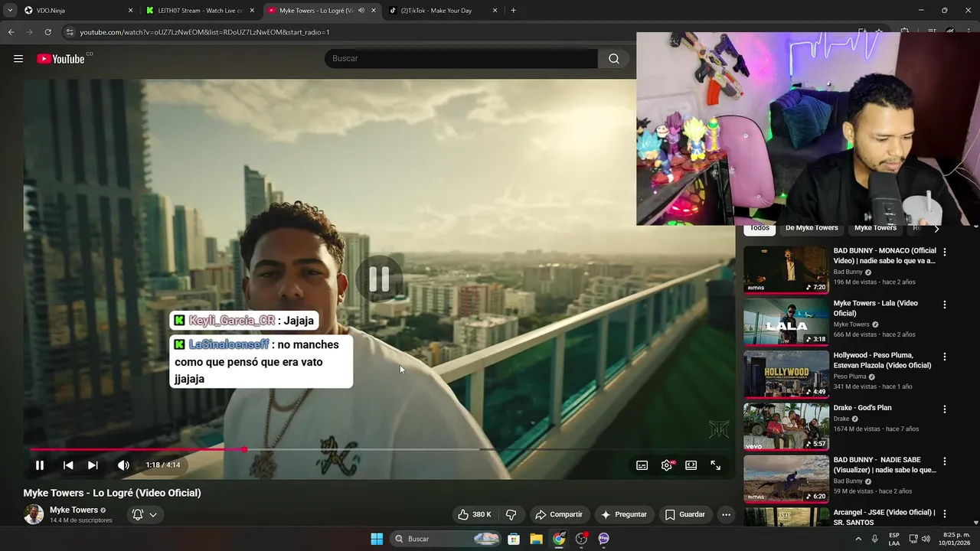Open Arcangel JS4E video title
This screenshot has height=551, width=980.
[x=884, y=517]
